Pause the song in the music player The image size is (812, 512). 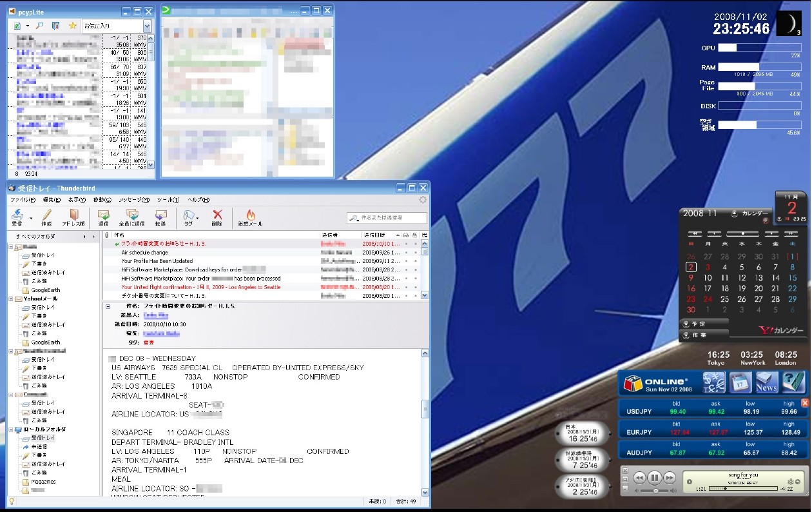(x=654, y=478)
